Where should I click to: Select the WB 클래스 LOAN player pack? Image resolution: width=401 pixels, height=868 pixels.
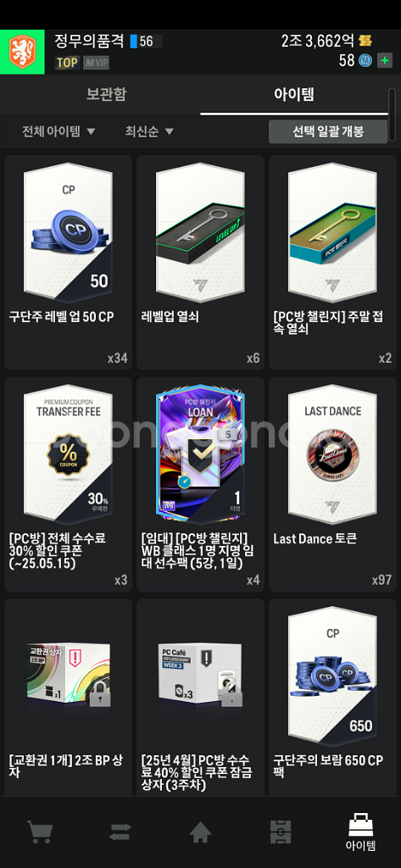pyautogui.click(x=200, y=484)
